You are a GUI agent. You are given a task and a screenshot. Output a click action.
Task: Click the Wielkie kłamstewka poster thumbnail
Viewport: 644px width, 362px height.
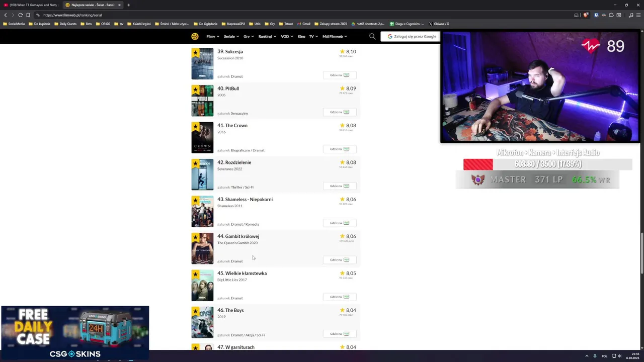tap(202, 286)
